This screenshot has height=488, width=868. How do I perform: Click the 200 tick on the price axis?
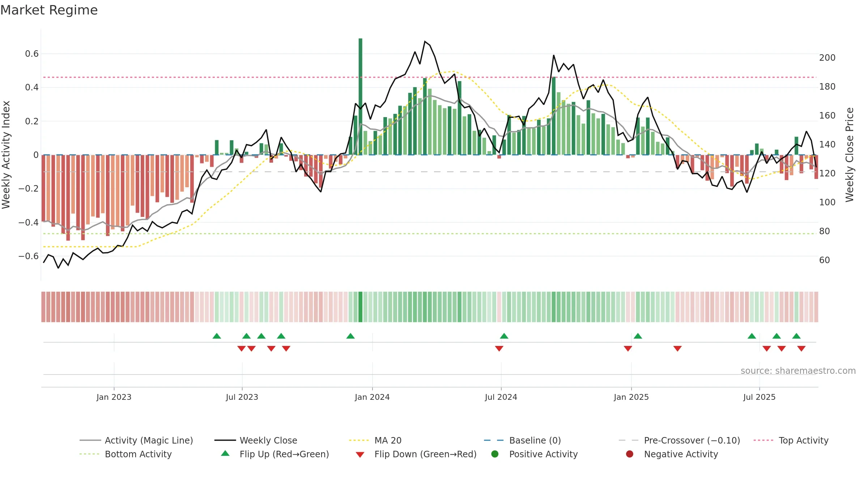pos(827,58)
